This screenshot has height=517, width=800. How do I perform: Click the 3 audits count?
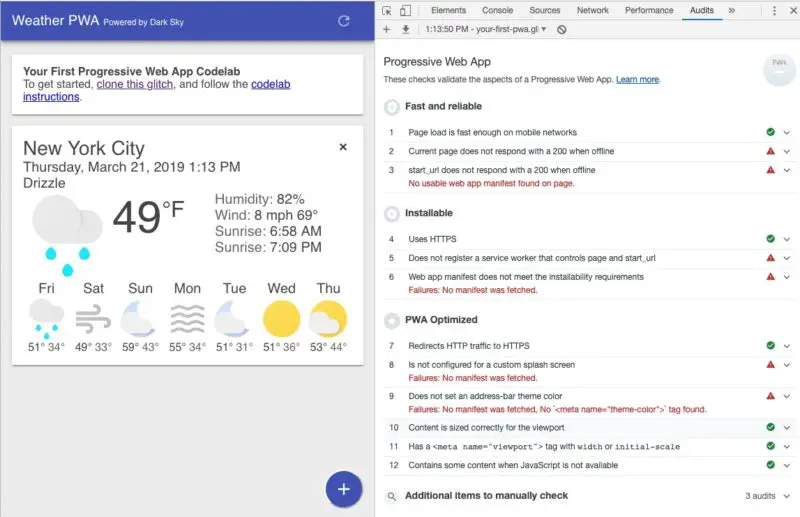pos(760,496)
